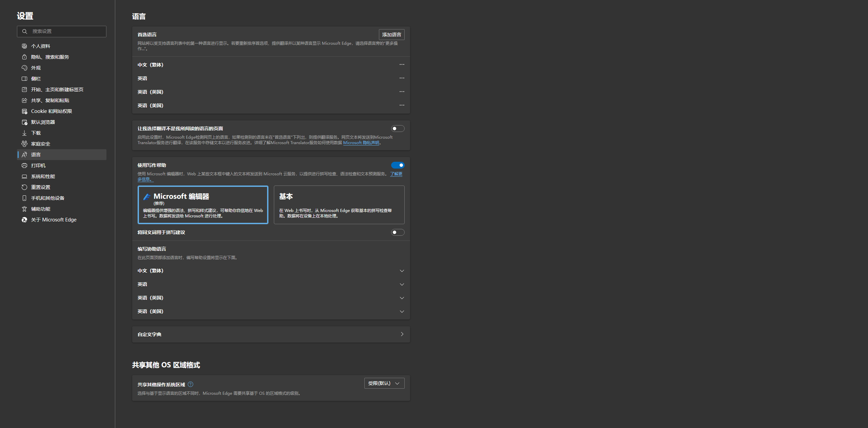Image resolution: width=868 pixels, height=428 pixels.
Task: Click the download arrow icon
Action: [24, 133]
